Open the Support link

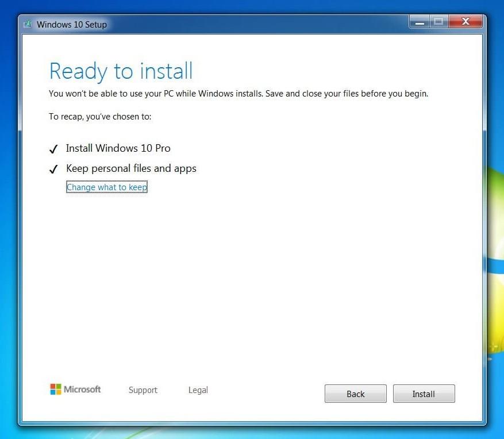tap(143, 390)
